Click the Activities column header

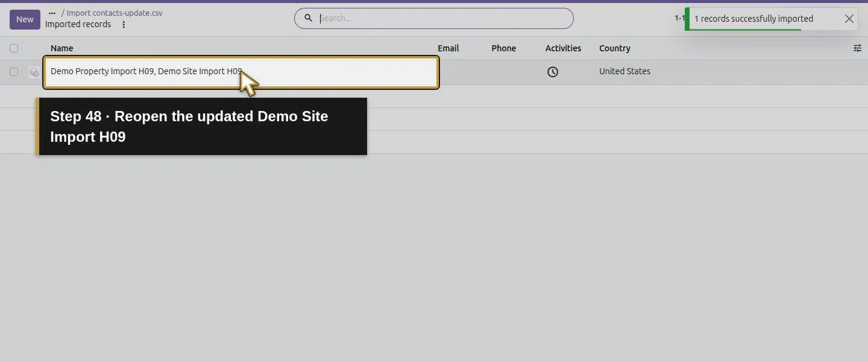(x=563, y=48)
